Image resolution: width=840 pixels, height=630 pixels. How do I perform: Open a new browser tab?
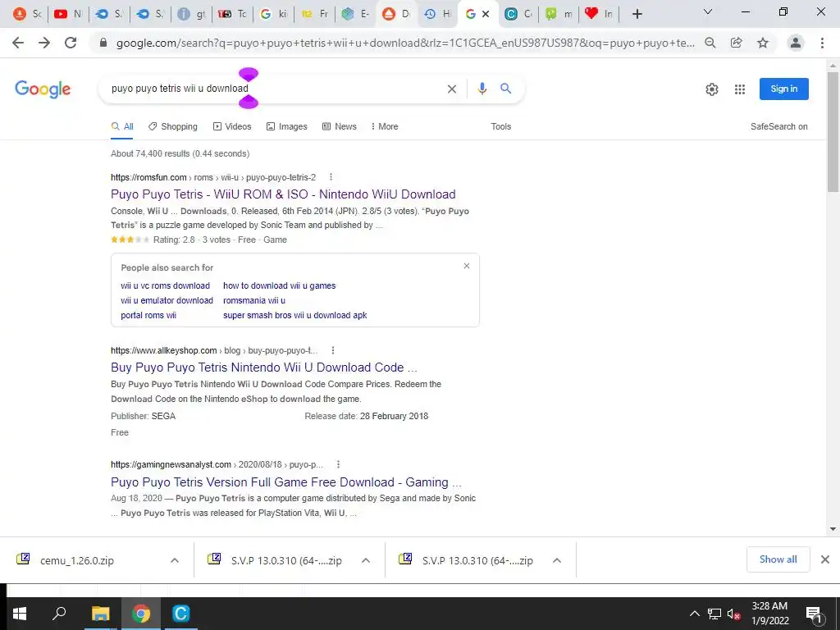pos(637,14)
